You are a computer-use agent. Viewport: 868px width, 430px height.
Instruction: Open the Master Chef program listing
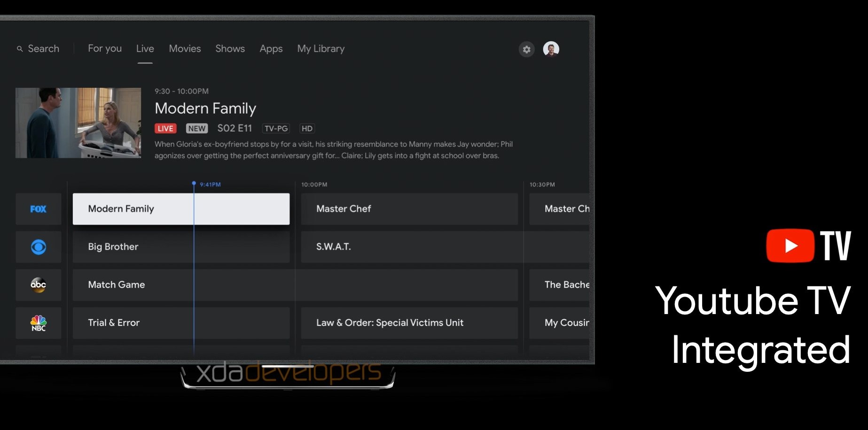pyautogui.click(x=409, y=209)
